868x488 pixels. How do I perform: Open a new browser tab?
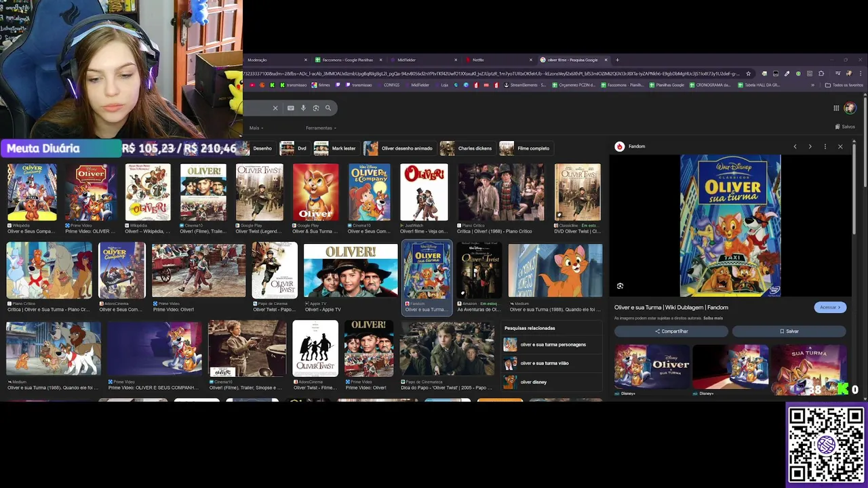pyautogui.click(x=617, y=60)
